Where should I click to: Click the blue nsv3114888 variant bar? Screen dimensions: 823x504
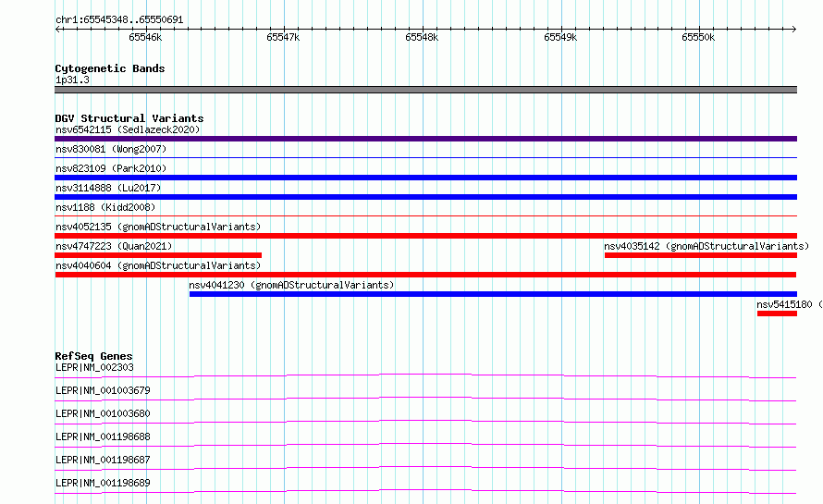click(x=425, y=197)
